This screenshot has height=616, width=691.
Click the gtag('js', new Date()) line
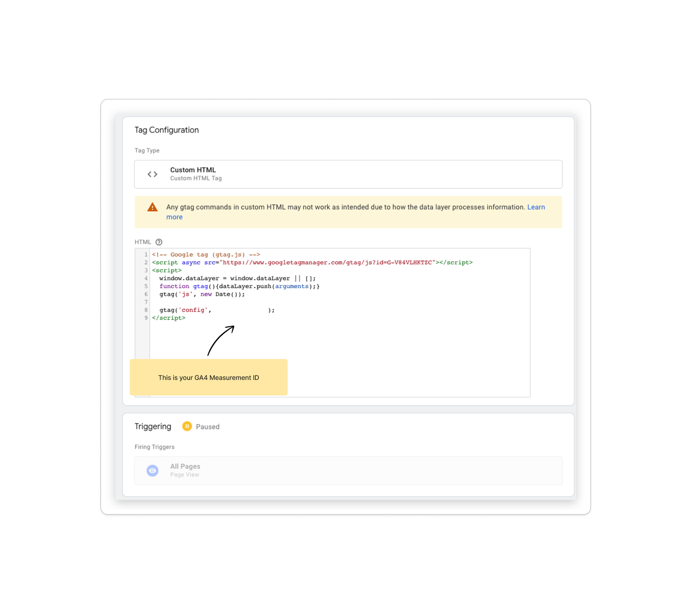[202, 294]
